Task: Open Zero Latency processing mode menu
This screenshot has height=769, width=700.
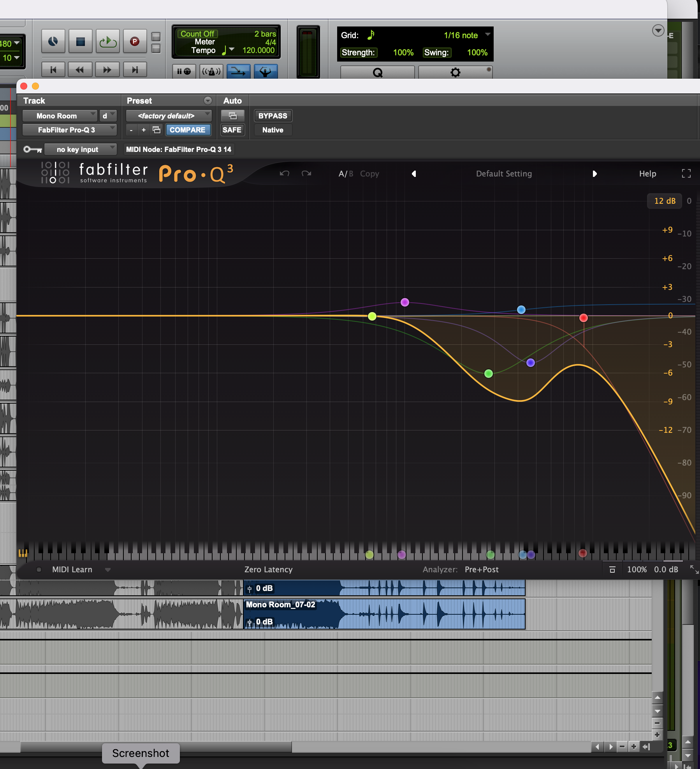Action: [x=268, y=570]
